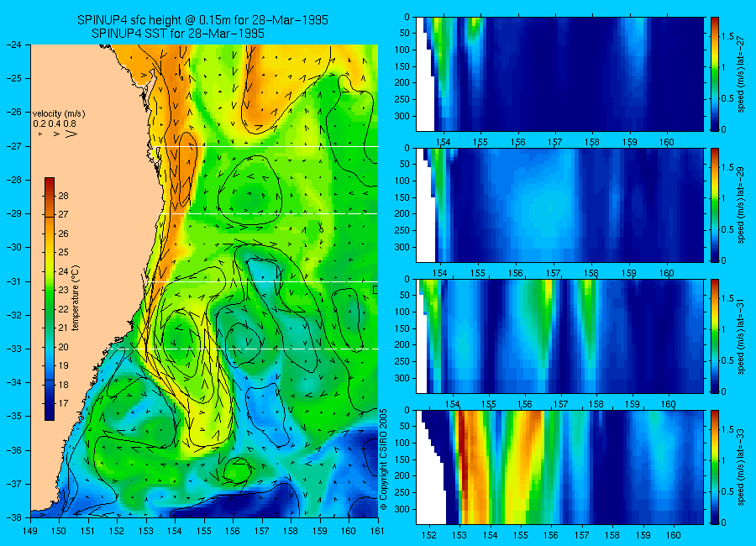Click the -24 latitude label on map axis

(13, 45)
